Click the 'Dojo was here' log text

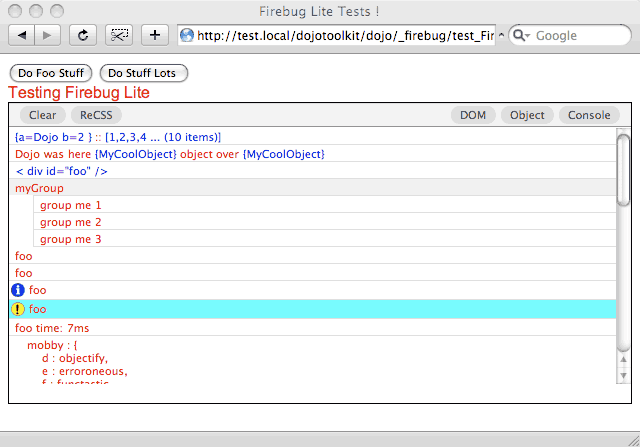[x=53, y=154]
